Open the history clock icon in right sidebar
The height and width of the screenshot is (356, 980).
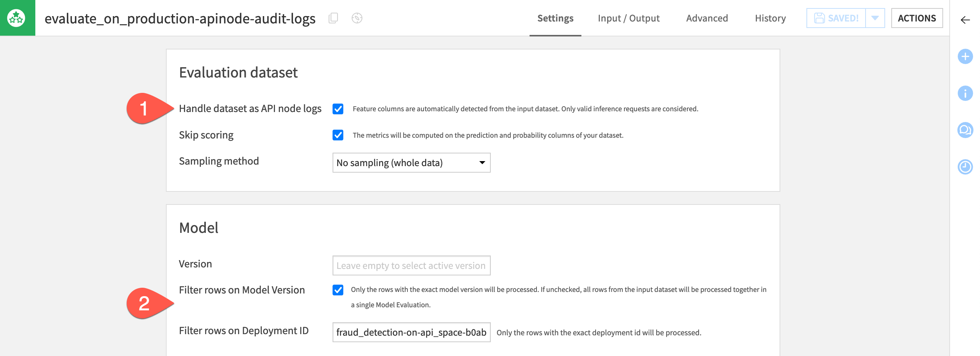tap(965, 166)
